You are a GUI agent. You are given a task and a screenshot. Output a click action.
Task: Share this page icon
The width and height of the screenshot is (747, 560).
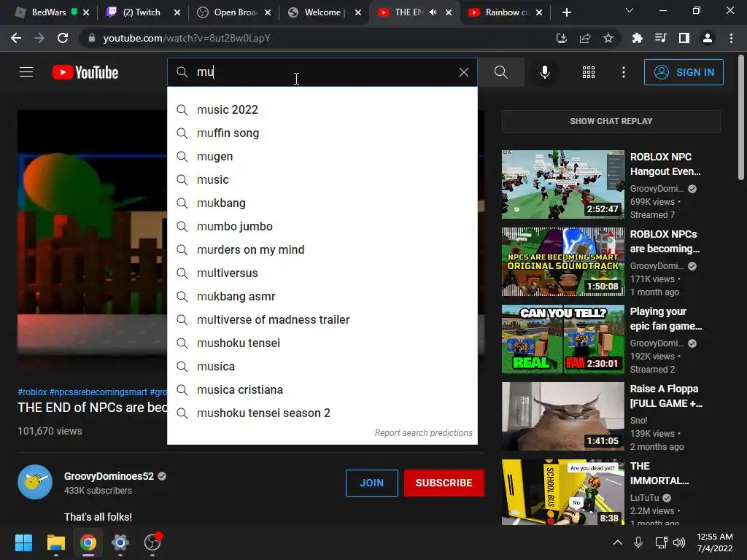pyautogui.click(x=584, y=38)
